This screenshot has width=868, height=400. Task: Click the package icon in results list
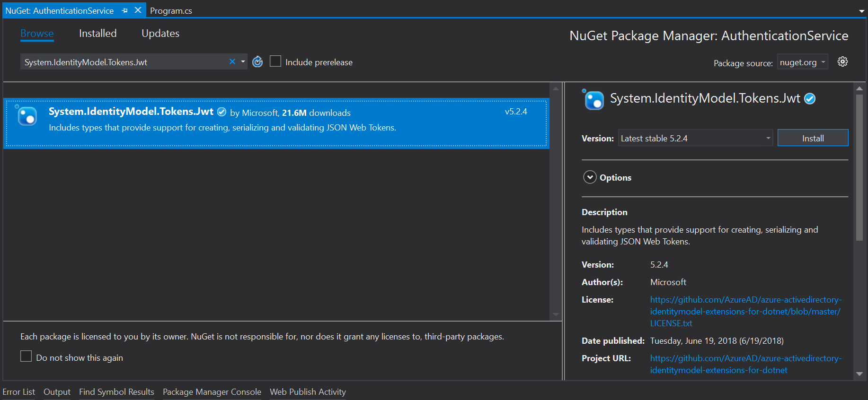[27, 115]
